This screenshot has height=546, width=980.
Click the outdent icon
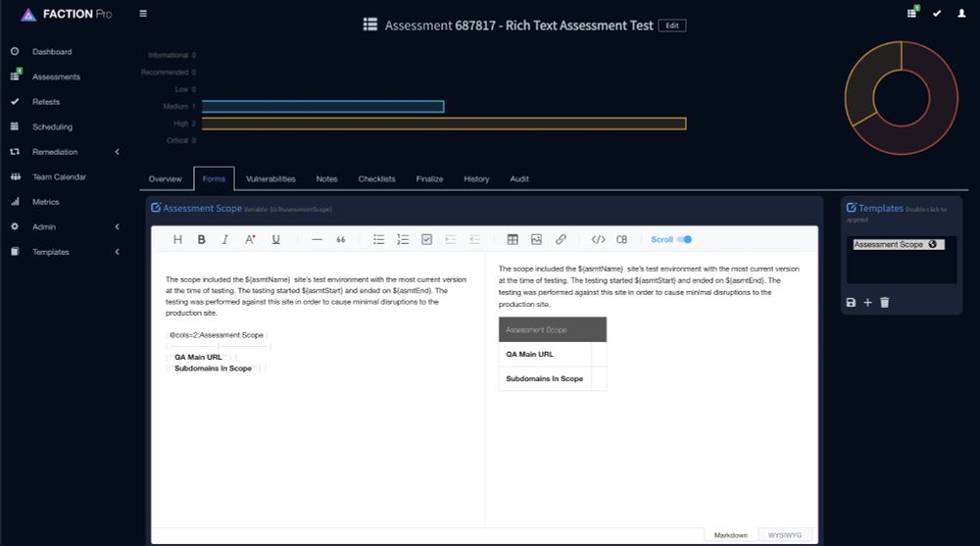(x=474, y=239)
